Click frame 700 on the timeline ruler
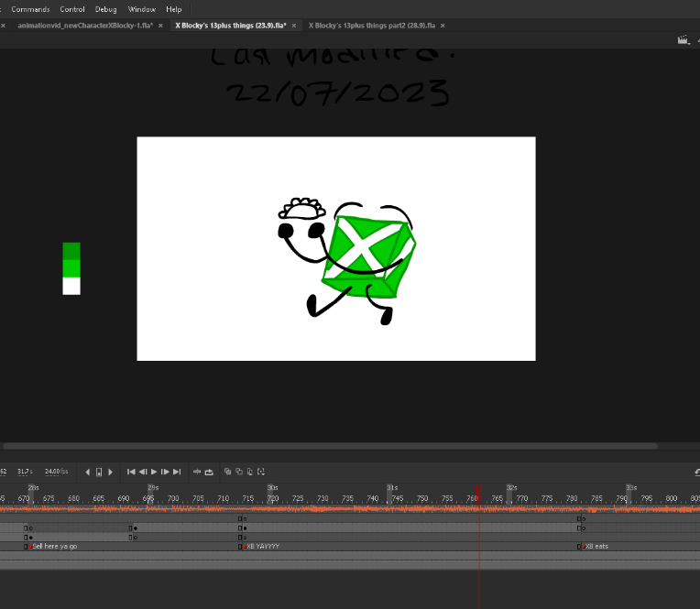Image resolution: width=700 pixels, height=609 pixels. click(x=173, y=499)
